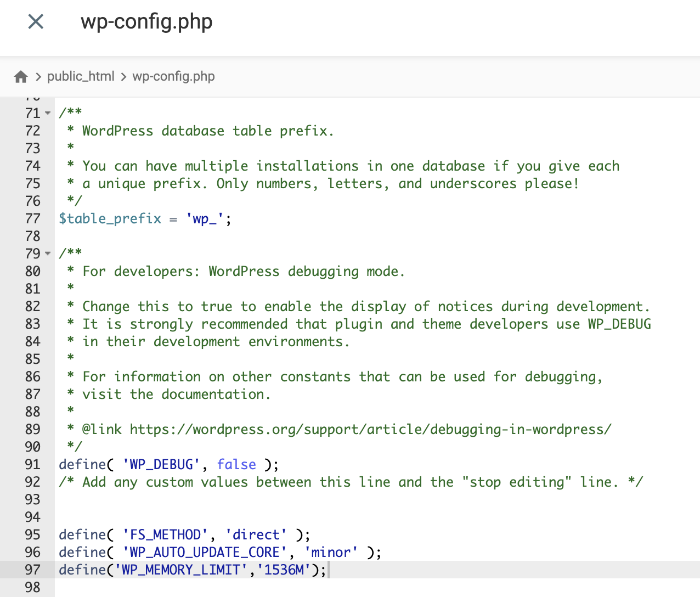Image resolution: width=700 pixels, height=597 pixels.
Task: Click the 'wp_' string value on line 77
Action: click(x=204, y=218)
